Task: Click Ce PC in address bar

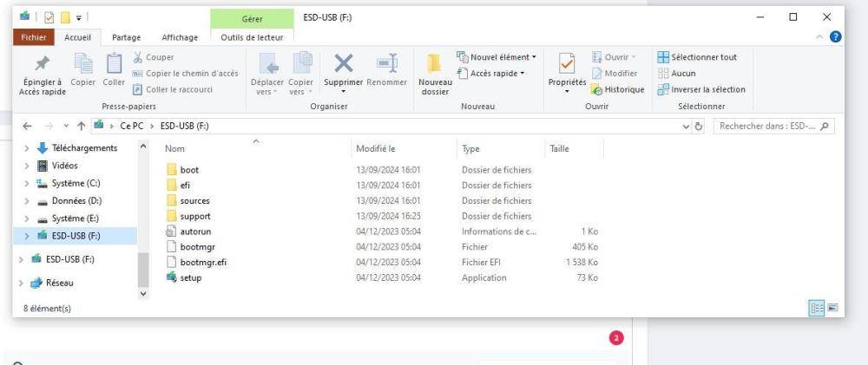Action: [x=131, y=126]
